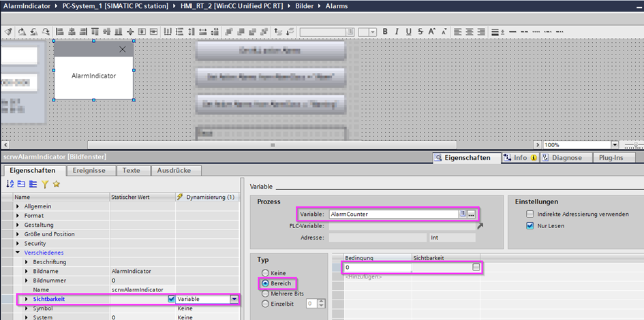This screenshot has height=320, width=644.
Task: Toggle Sichtbarkeit dynamization checkbox
Action: (171, 299)
